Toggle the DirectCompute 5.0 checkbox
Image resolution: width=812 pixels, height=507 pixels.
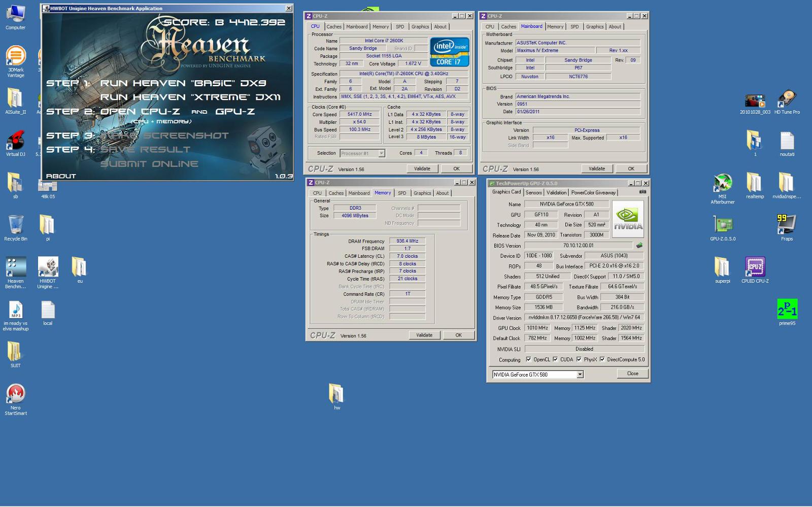click(x=602, y=359)
